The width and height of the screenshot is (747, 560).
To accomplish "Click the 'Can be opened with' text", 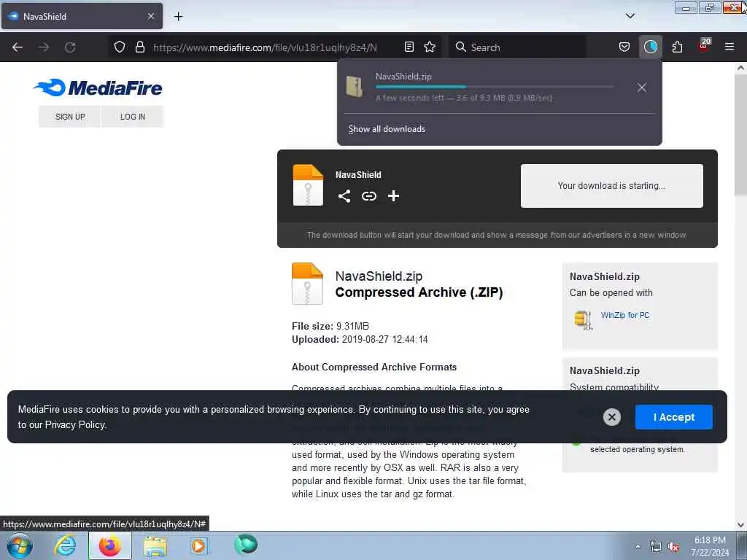I will pos(611,293).
